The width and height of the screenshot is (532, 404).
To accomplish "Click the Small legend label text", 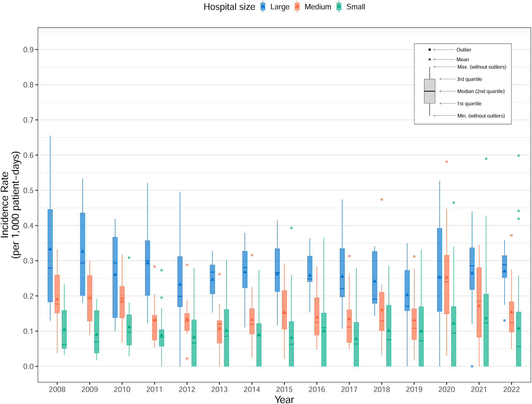I will coord(355,7).
